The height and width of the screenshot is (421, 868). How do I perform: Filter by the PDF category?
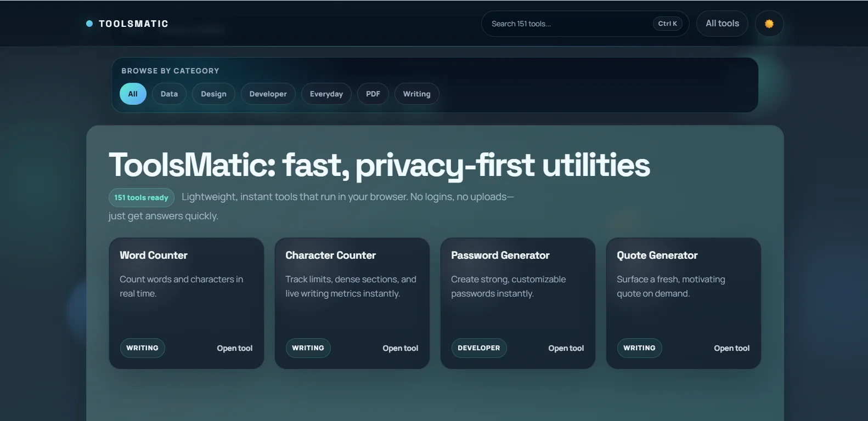coord(373,94)
